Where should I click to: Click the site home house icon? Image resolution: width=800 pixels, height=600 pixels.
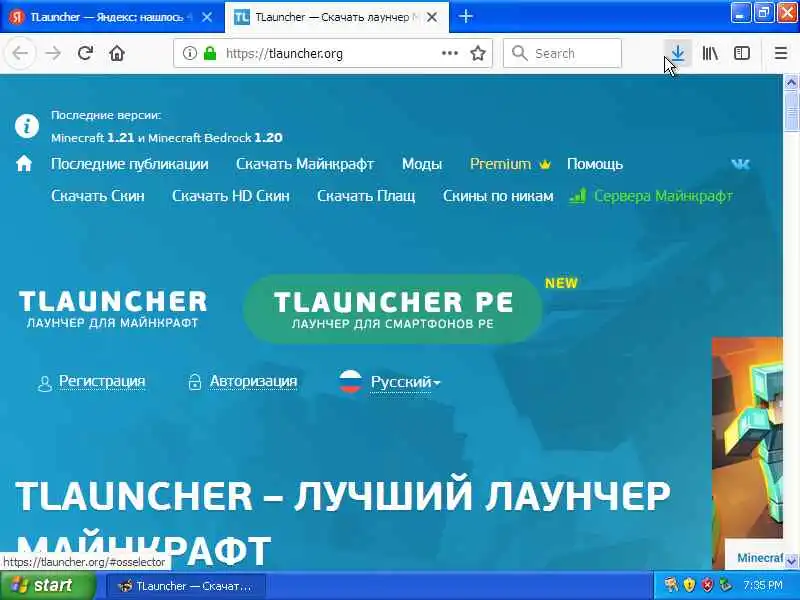(23, 164)
